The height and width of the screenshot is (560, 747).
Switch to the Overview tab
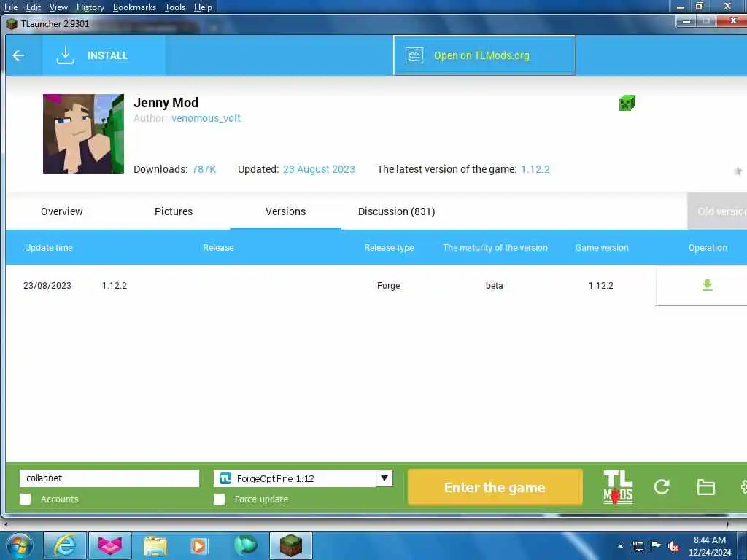(x=61, y=211)
